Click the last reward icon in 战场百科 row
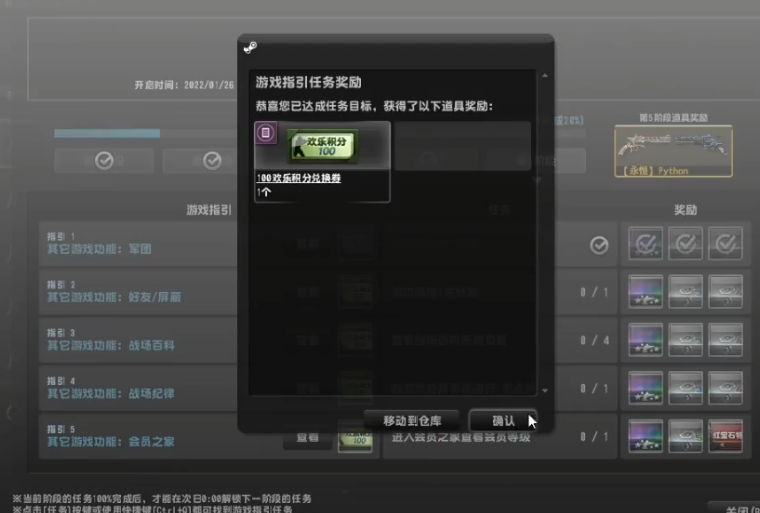The height and width of the screenshot is (513, 760). (x=725, y=340)
